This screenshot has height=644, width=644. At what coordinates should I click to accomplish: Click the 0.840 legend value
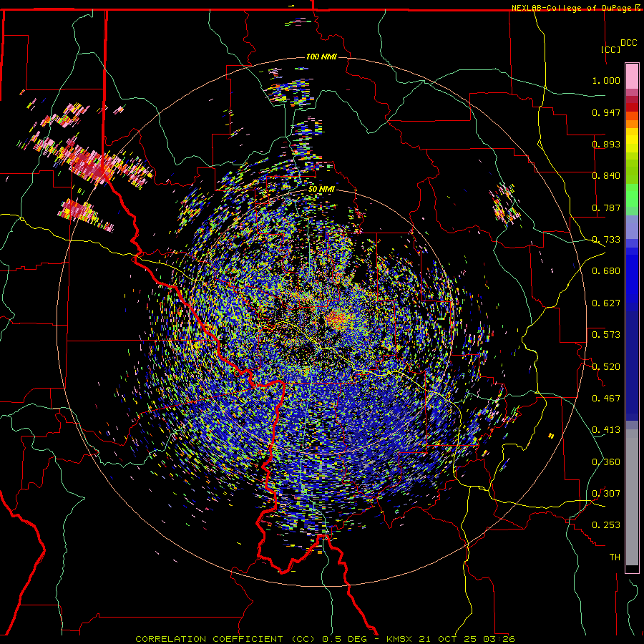[x=606, y=176]
